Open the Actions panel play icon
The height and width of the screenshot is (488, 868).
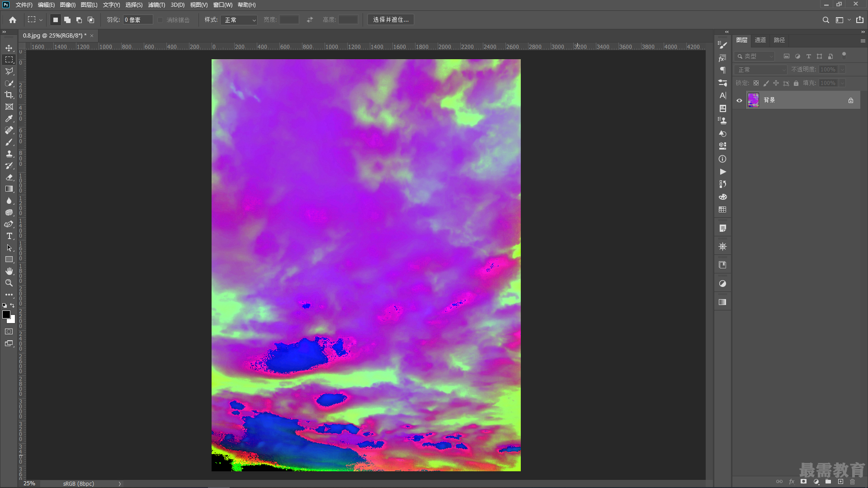722,172
